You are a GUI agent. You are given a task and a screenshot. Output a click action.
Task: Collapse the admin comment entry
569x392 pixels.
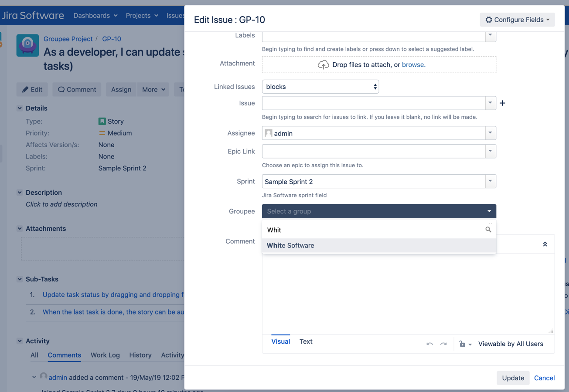pos(34,377)
